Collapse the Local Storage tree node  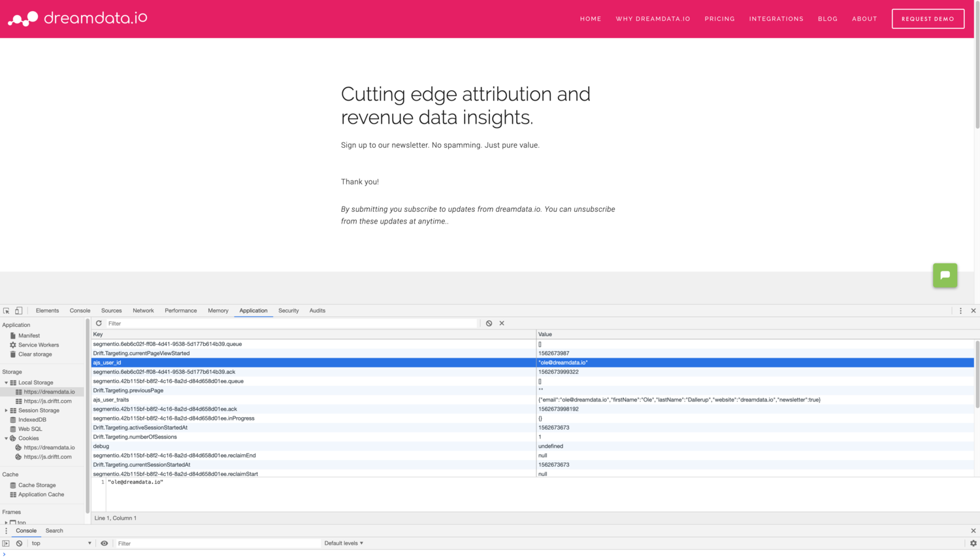click(7, 382)
